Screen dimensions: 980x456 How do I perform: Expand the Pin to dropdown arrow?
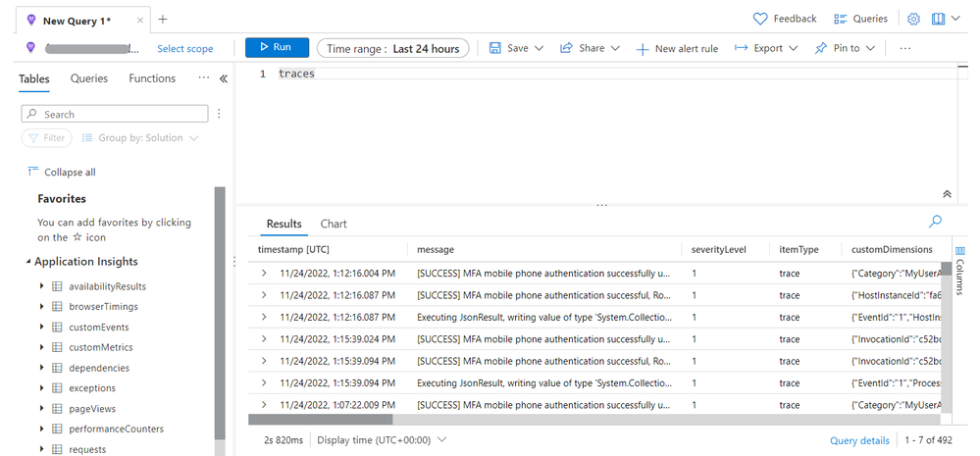coord(869,48)
